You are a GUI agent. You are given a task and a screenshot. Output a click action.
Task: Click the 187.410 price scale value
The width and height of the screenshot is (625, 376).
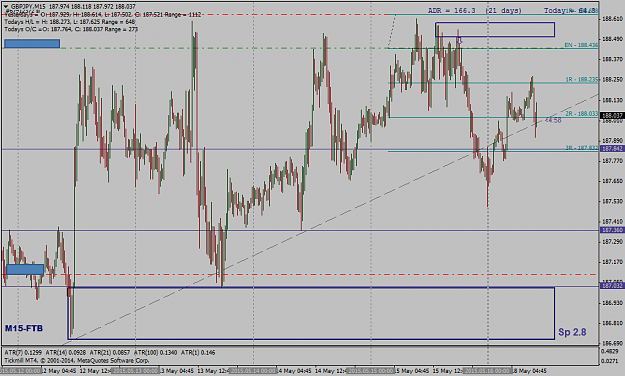(612, 221)
